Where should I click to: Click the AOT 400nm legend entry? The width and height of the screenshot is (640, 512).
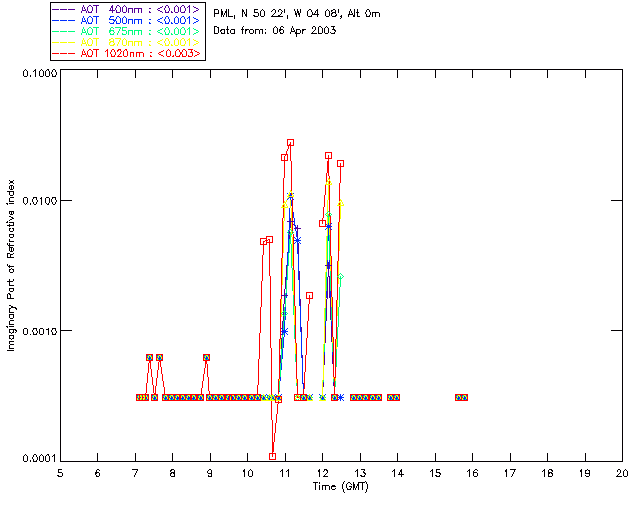click(127, 9)
